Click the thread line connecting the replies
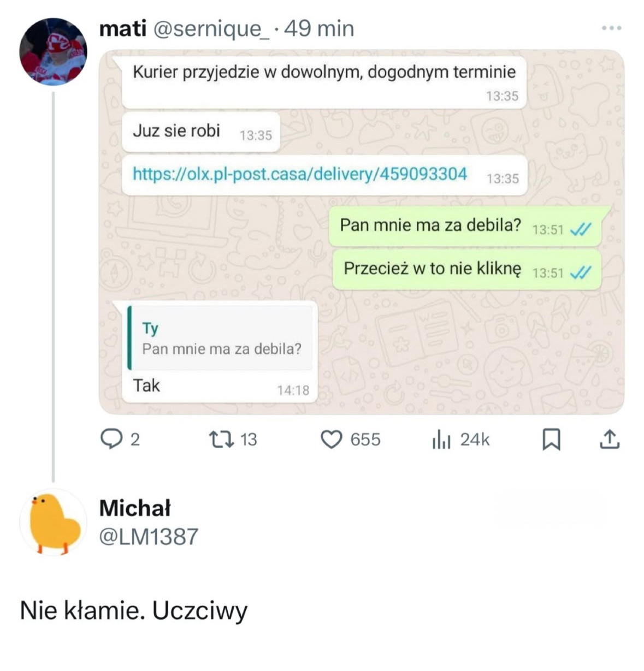Image resolution: width=644 pixels, height=671 pixels. [x=52, y=284]
